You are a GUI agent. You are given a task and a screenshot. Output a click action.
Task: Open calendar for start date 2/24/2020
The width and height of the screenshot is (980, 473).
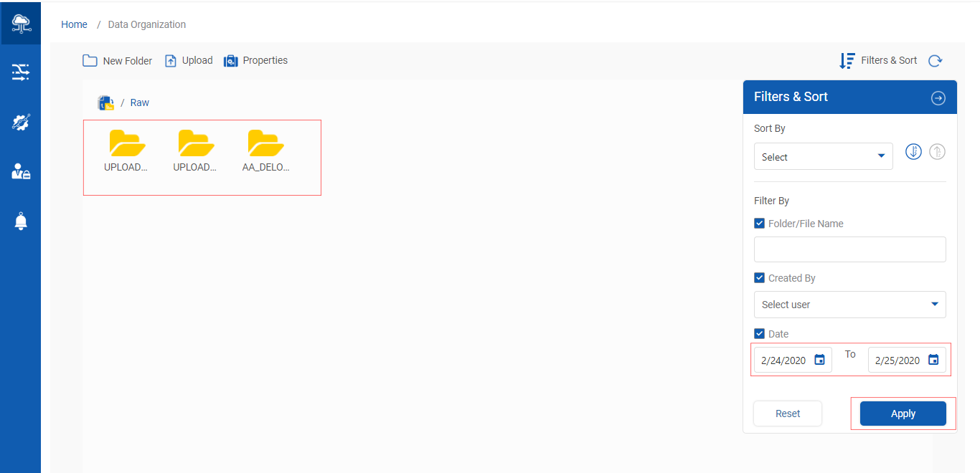(x=819, y=360)
